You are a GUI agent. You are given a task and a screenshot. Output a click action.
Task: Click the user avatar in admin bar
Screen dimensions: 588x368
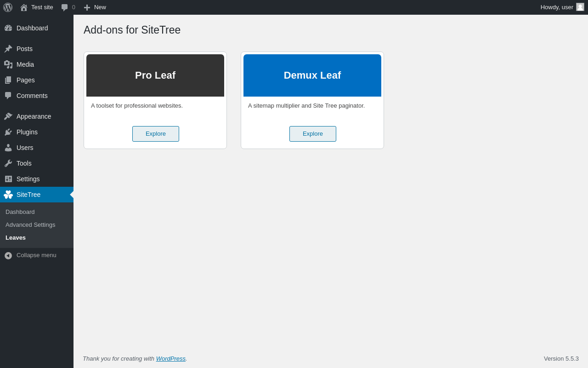click(580, 7)
